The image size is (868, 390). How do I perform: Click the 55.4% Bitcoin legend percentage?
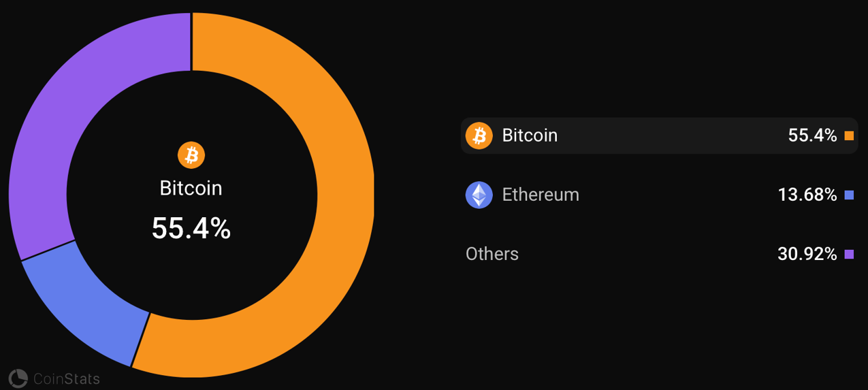[x=812, y=135]
